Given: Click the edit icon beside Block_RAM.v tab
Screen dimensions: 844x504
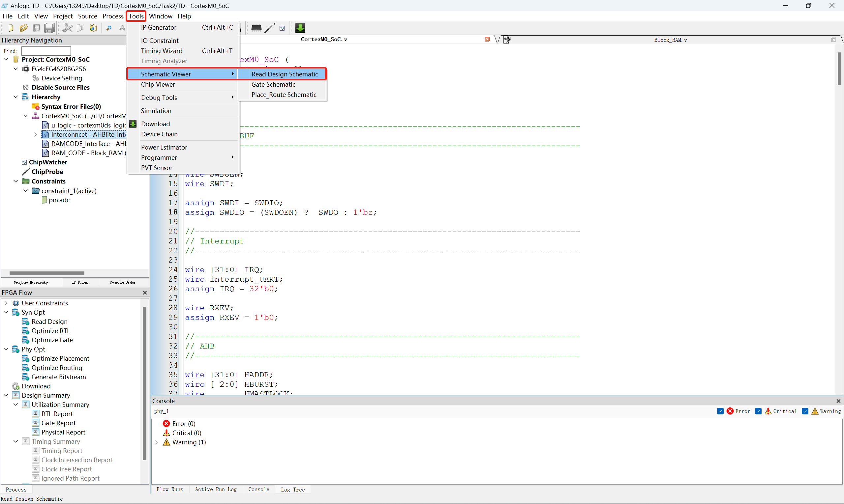Looking at the screenshot, I should (507, 40).
